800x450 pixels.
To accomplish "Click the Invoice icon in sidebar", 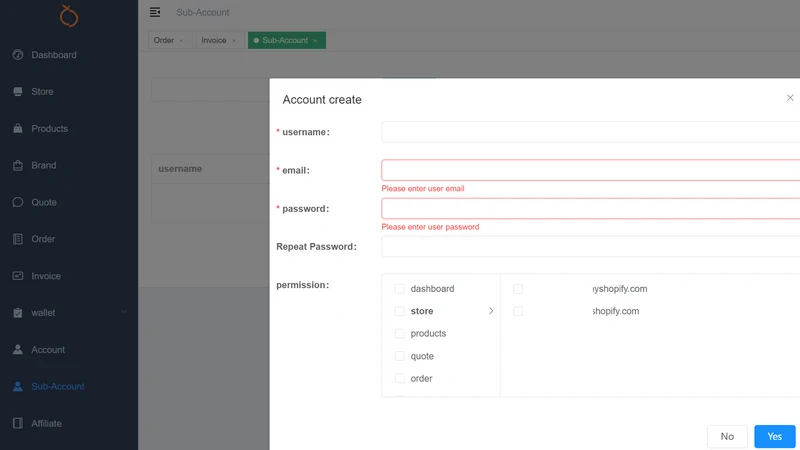I will click(x=18, y=276).
